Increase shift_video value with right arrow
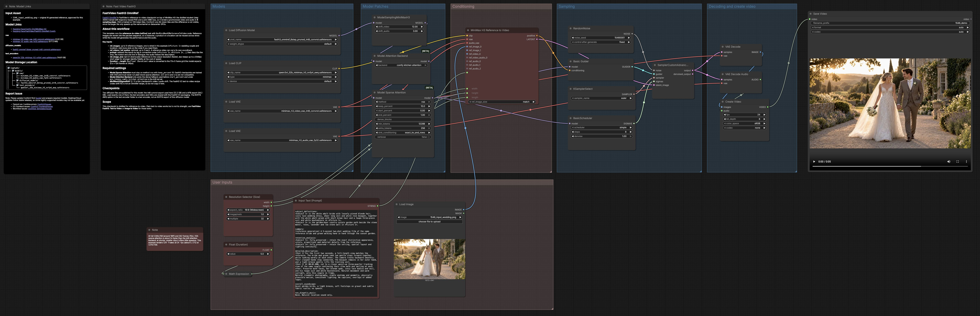The width and height of the screenshot is (980, 316). [x=421, y=27]
